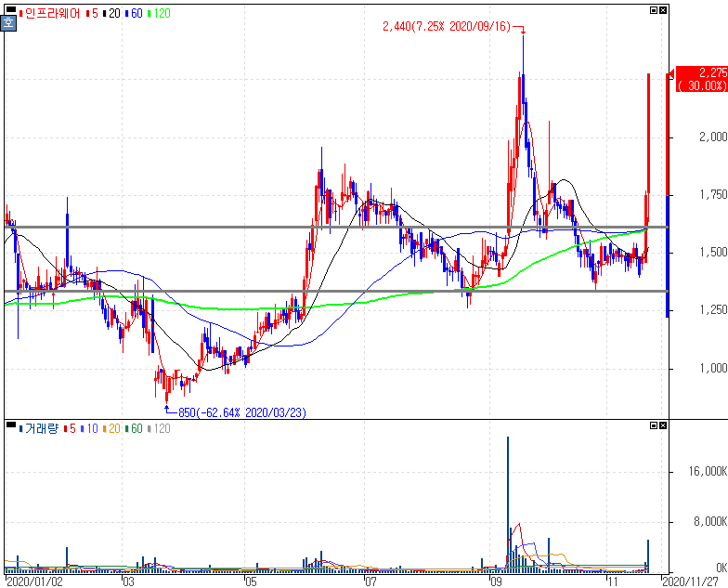Click the 850 low price annotation
Screen dimensions: 728x588
pos(242,412)
